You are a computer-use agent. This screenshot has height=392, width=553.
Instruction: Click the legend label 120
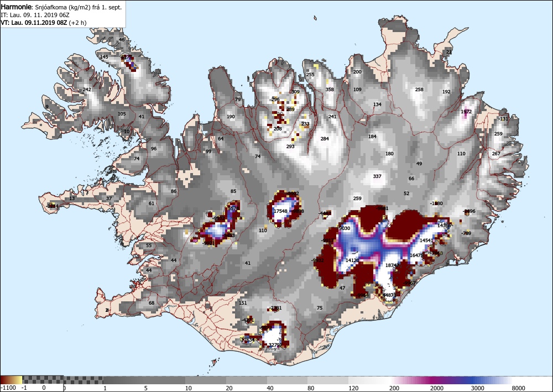click(353, 388)
